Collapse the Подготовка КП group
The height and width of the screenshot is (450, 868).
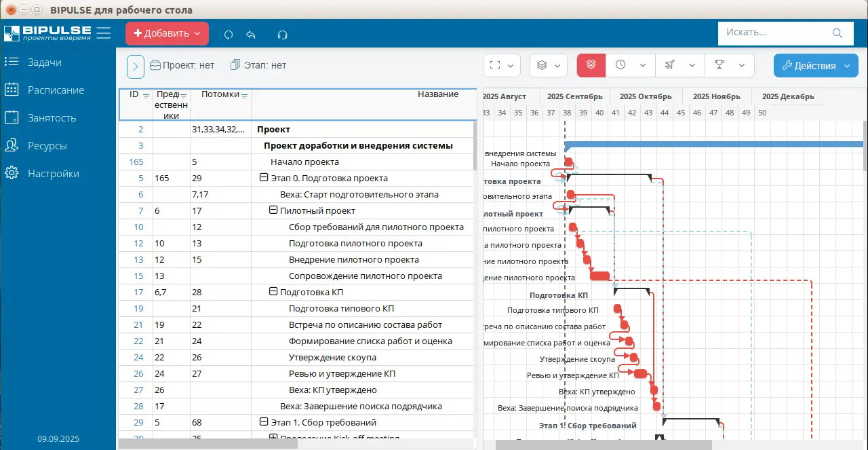point(273,292)
